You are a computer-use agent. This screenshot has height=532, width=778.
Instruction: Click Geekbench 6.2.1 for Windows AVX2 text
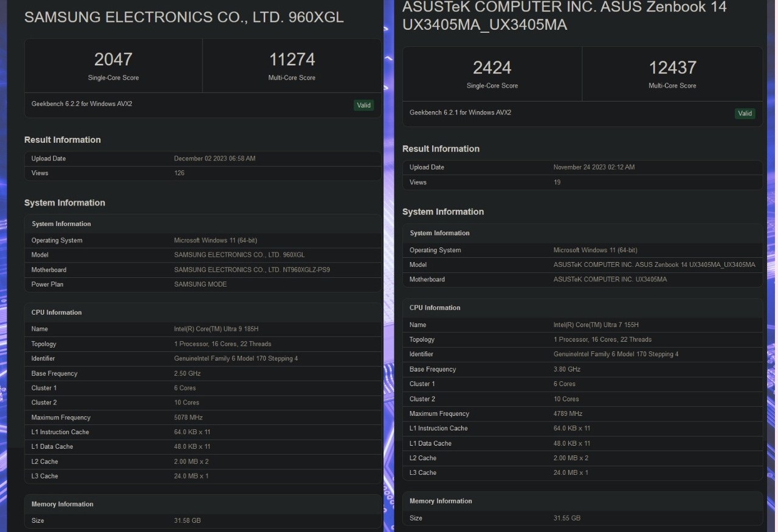click(x=460, y=112)
